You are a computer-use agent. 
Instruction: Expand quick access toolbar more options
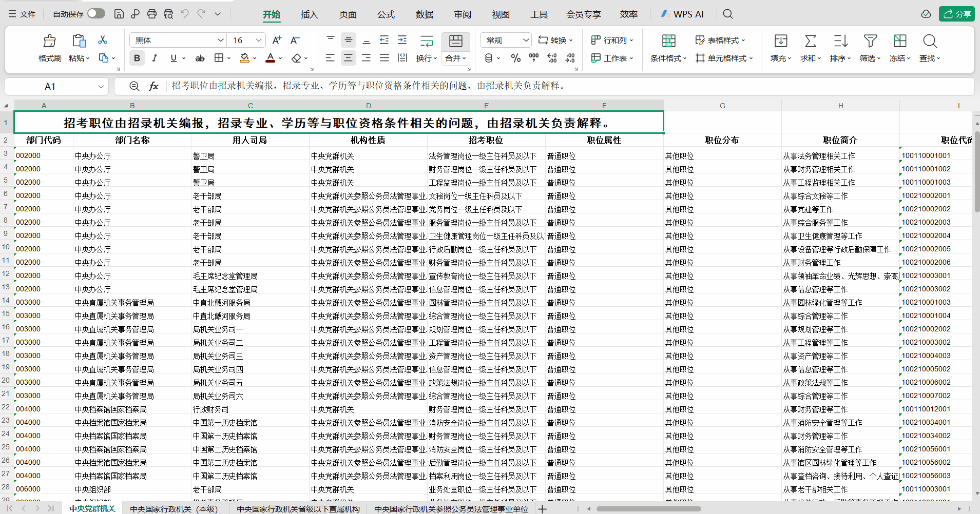(x=218, y=14)
